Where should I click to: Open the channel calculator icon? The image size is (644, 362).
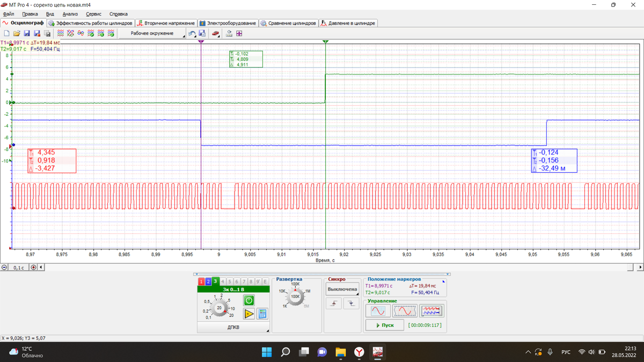tap(262, 314)
